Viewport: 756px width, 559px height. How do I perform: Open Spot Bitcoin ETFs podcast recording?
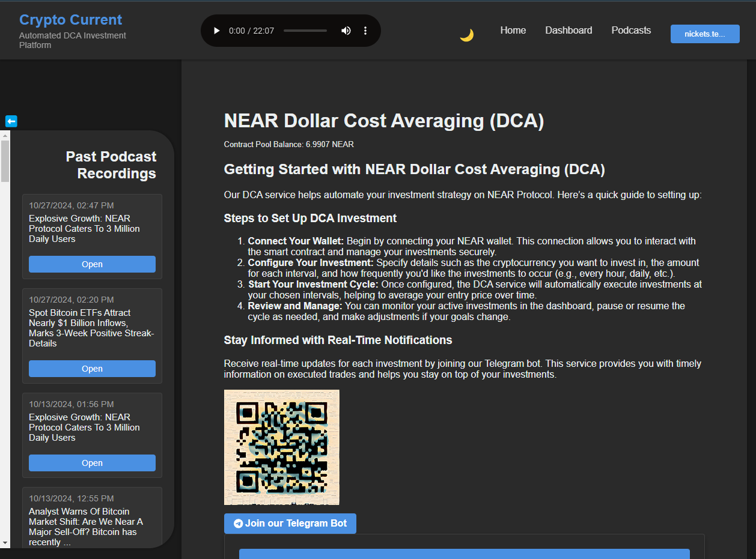pos(92,369)
